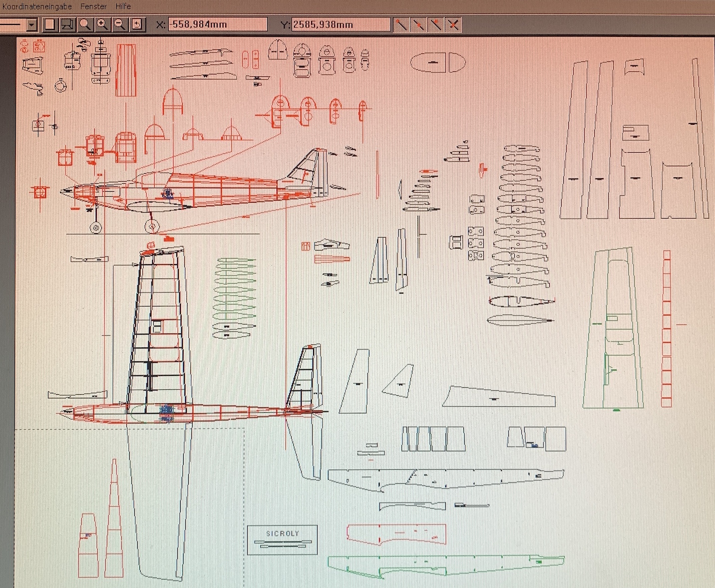Screen dimensions: 715x588
Task: Open the Fenster menu
Action: click(x=93, y=6)
